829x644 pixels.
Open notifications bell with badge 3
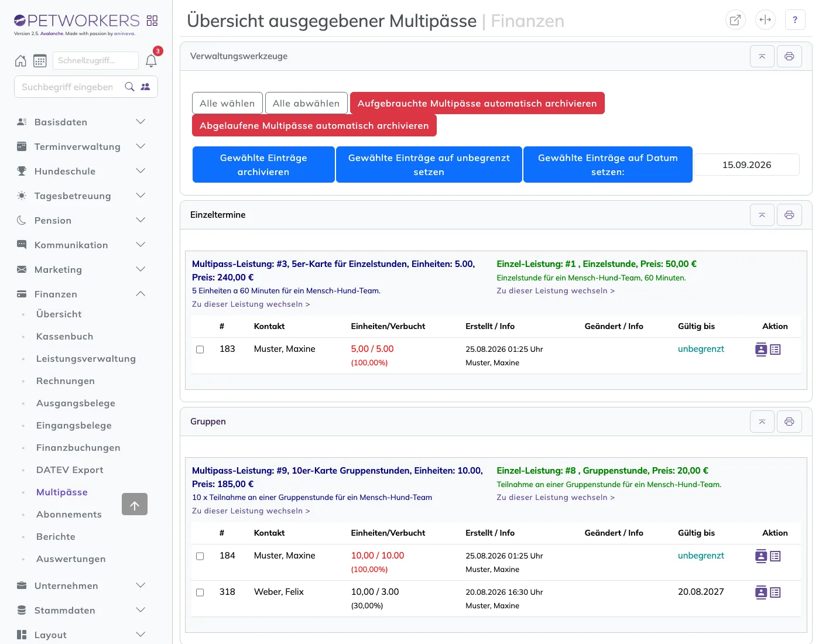(x=151, y=61)
